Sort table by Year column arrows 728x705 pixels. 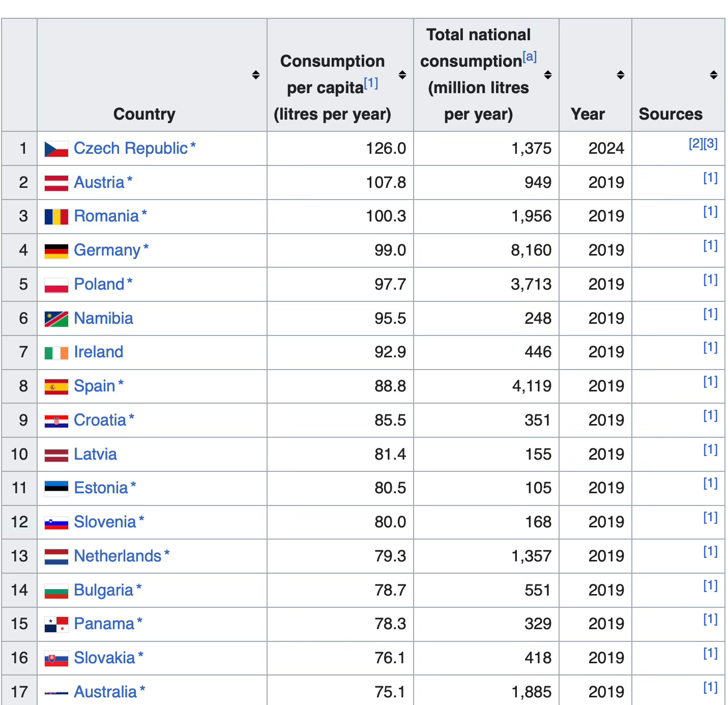(x=621, y=75)
